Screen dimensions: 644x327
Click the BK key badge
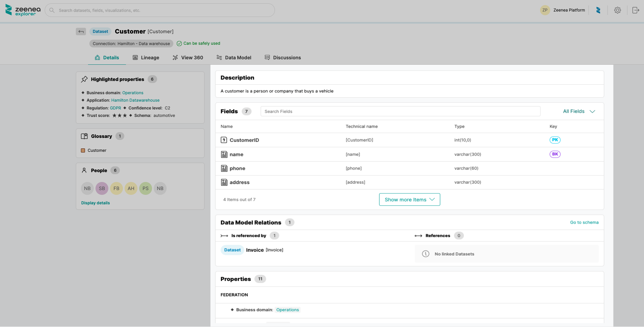[555, 154]
